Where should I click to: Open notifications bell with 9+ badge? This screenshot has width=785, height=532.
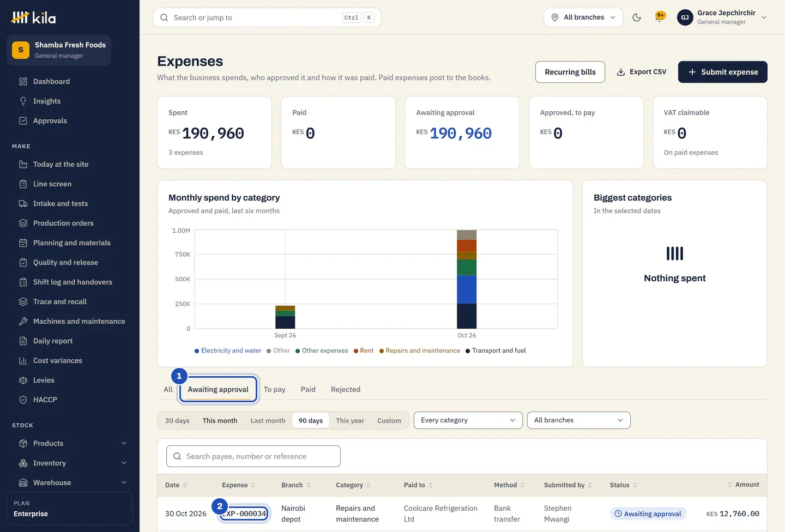pos(660,17)
